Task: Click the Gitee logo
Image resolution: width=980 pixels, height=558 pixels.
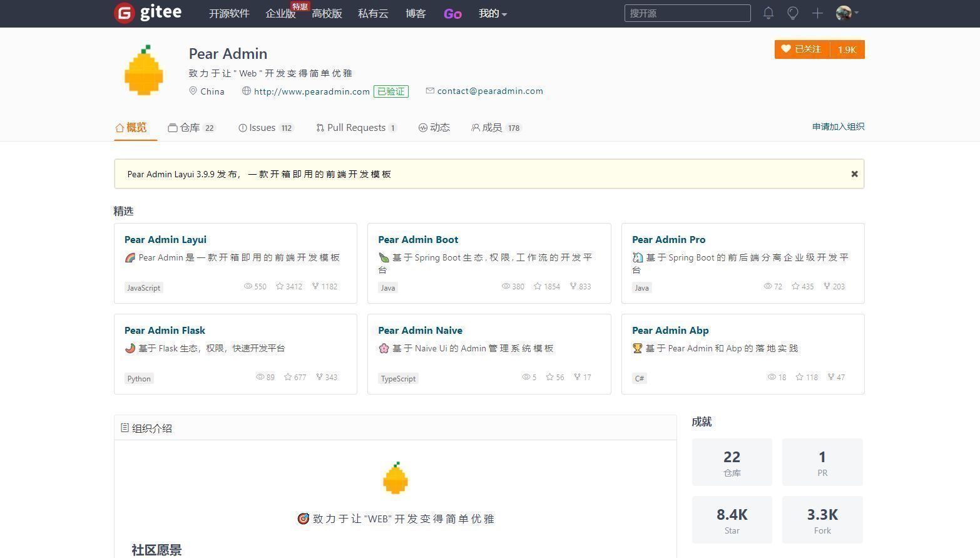Action: coord(148,13)
